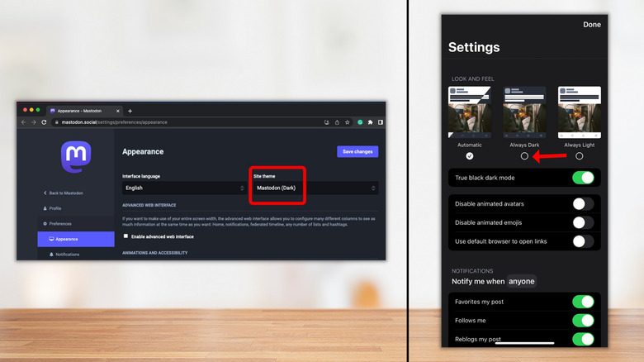Toggle Reblogs my post notification
Viewport: 644px width, 362px height.
click(583, 339)
